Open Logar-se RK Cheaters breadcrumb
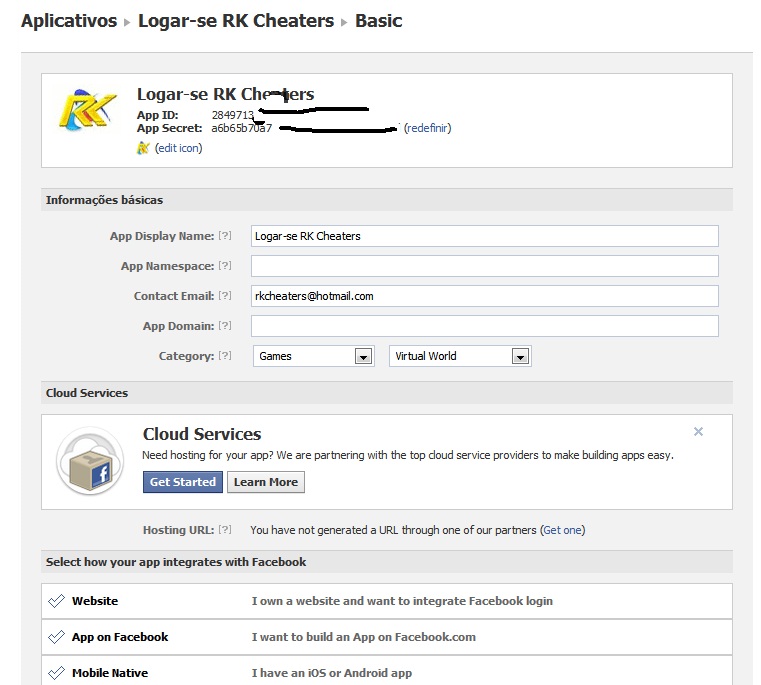 coord(236,21)
